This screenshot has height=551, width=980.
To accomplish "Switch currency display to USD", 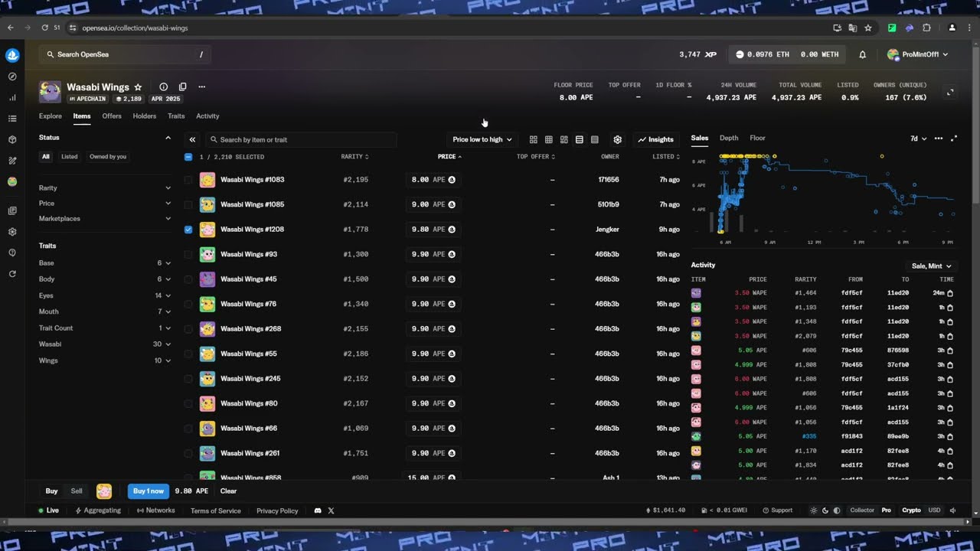I will (x=934, y=510).
